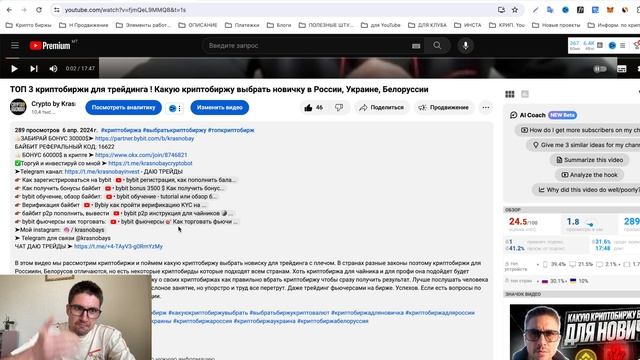Screen dimensions: 640x360
Task: Click the Продвижение promotion button
Action: coord(444,108)
